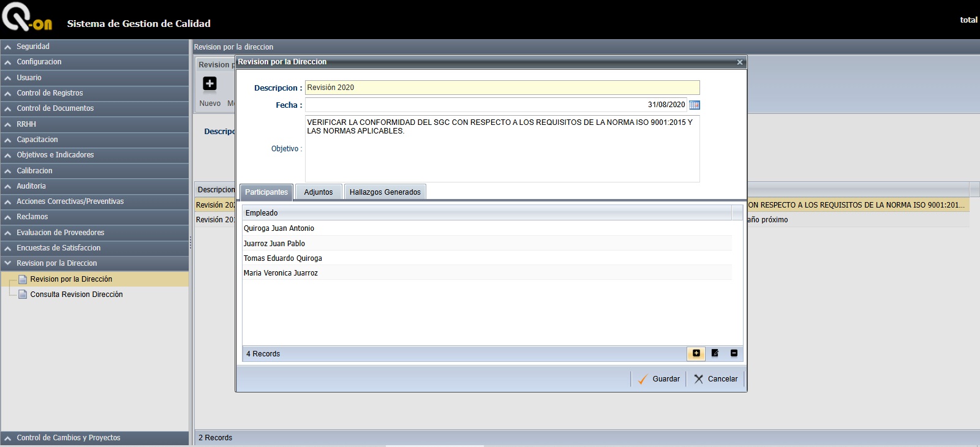Open Consulta Revision Dirección tree item
Screen dimensions: 980x447
point(77,295)
